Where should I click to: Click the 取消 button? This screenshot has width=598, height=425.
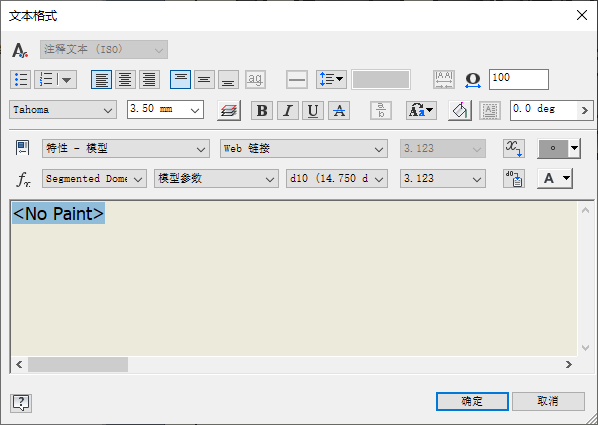pos(548,401)
